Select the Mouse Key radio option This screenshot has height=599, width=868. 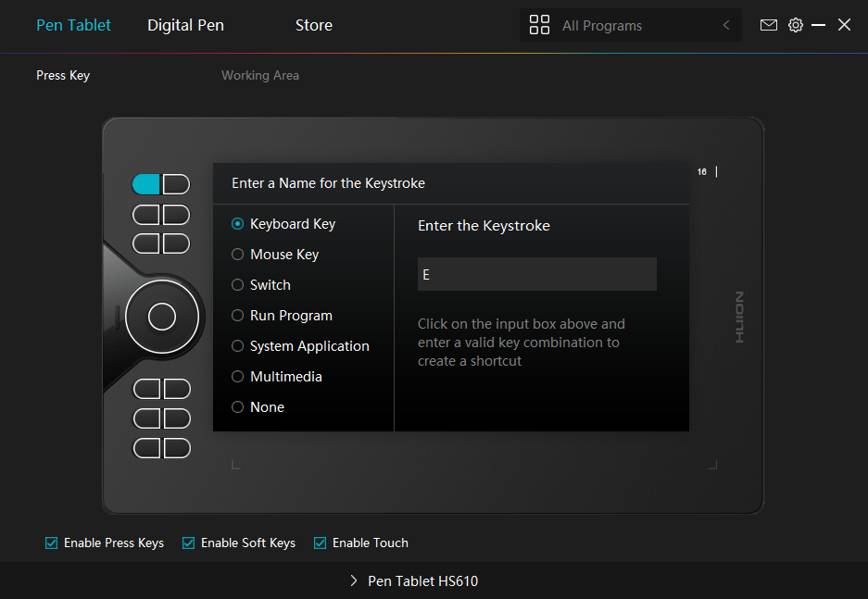[238, 255]
